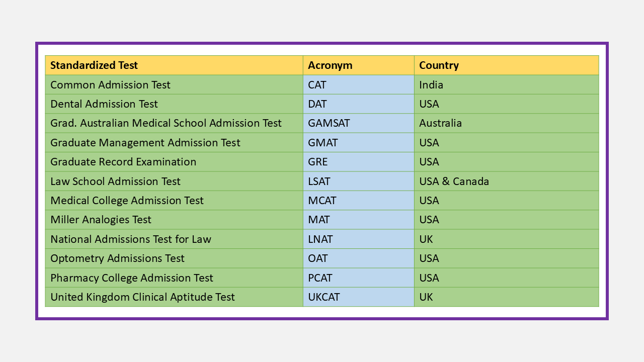
Task: Click Graduate Management Admission Test cell
Action: [174, 143]
